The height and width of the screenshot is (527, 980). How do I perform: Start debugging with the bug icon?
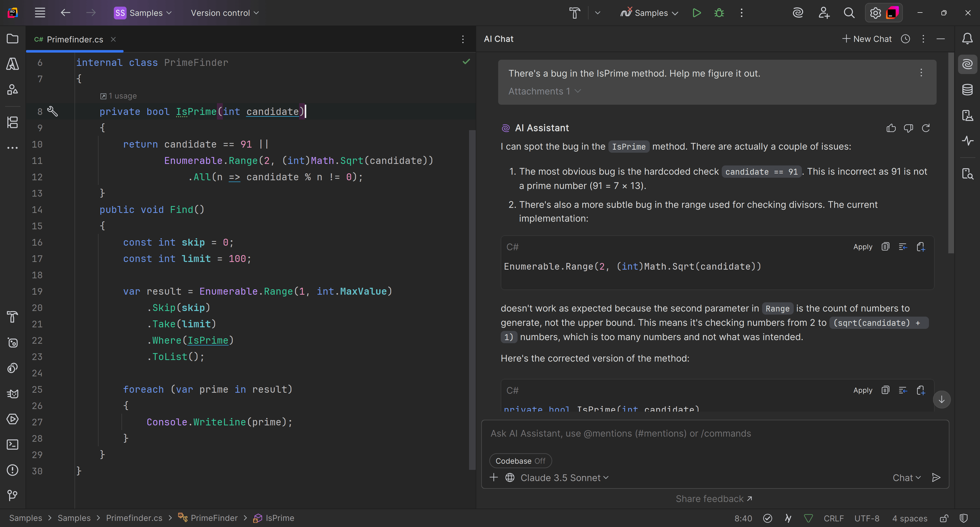(x=719, y=13)
